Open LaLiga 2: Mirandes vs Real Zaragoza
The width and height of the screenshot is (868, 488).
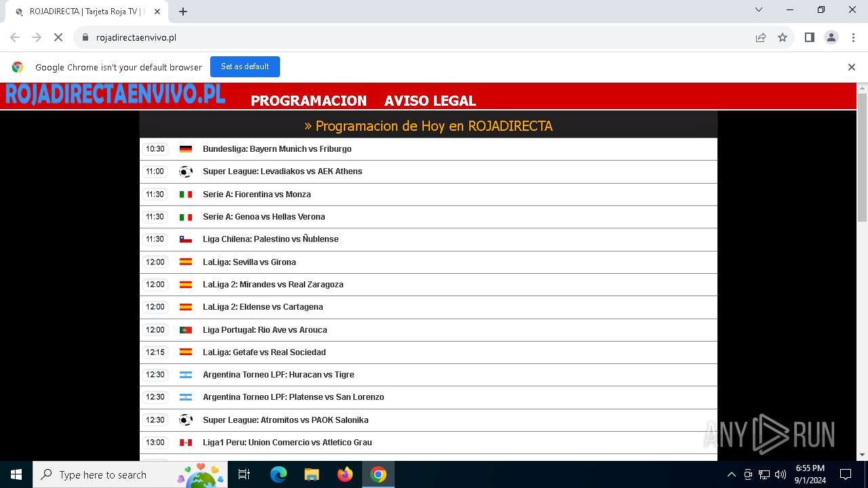(273, 285)
